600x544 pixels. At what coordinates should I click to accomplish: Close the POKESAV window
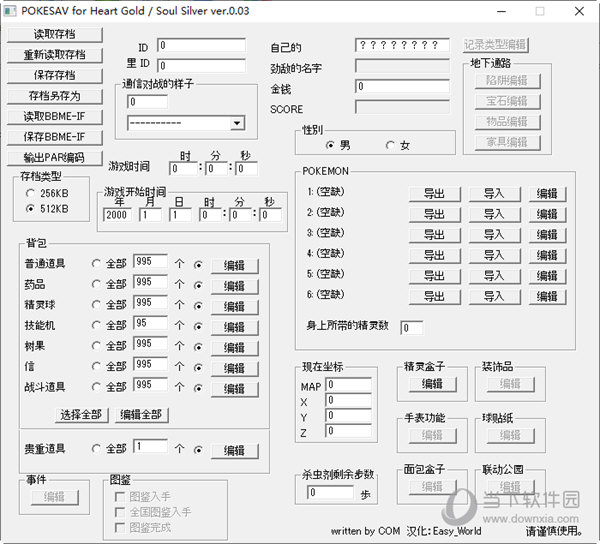pos(579,11)
